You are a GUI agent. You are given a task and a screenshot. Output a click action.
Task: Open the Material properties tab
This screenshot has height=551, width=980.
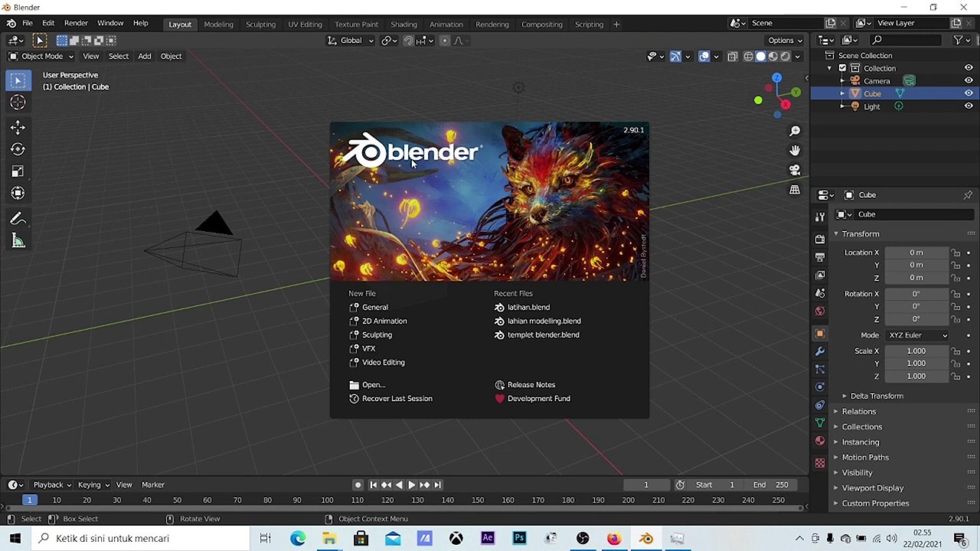click(x=820, y=441)
